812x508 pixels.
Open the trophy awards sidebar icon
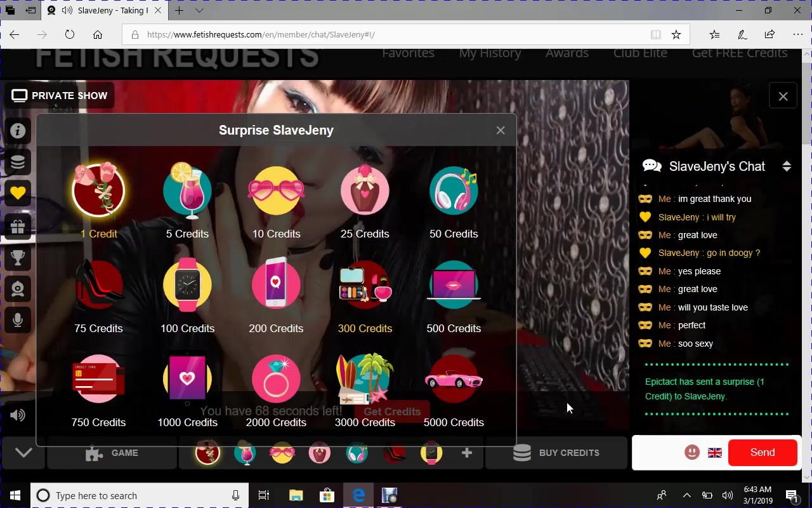pos(18,257)
